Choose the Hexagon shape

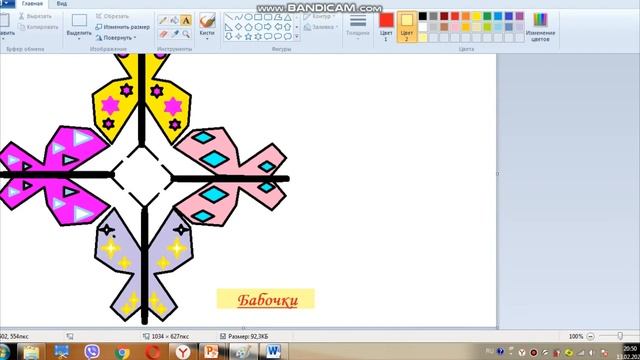click(x=258, y=27)
